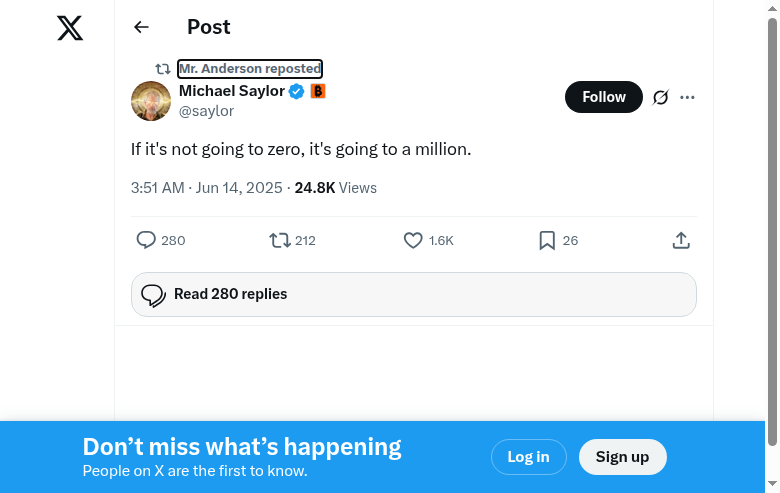780x493 pixels.
Task: Click the reply comment icon
Action: pyautogui.click(x=147, y=240)
